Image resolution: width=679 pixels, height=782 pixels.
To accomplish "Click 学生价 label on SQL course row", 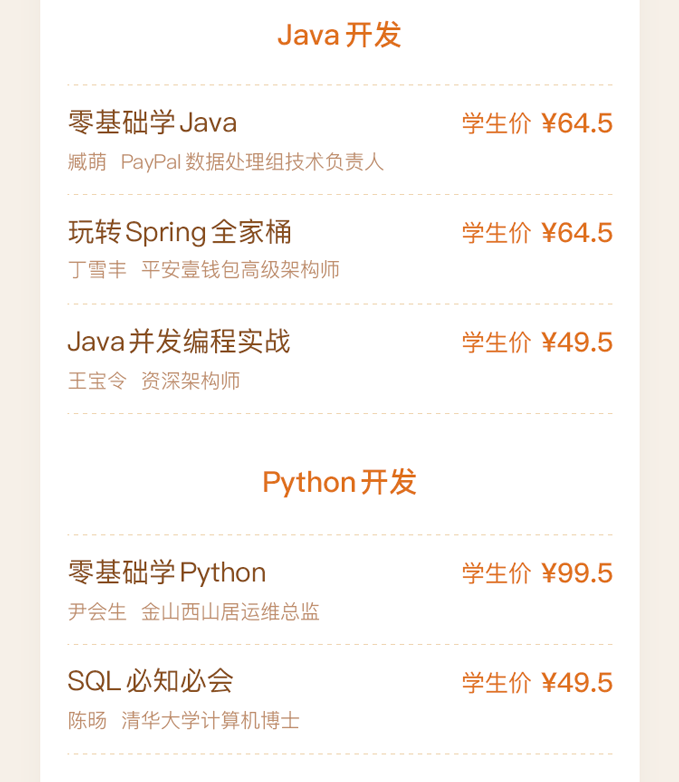I will tap(496, 683).
